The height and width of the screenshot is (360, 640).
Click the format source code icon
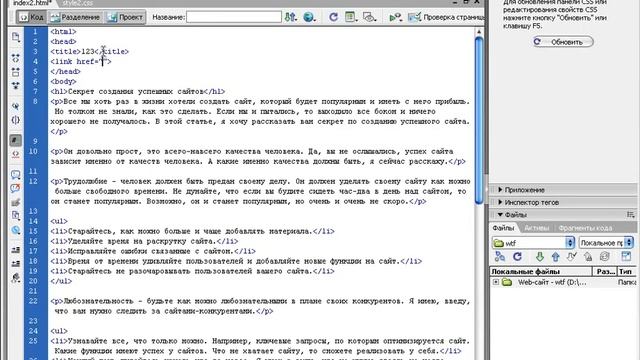coord(16,278)
